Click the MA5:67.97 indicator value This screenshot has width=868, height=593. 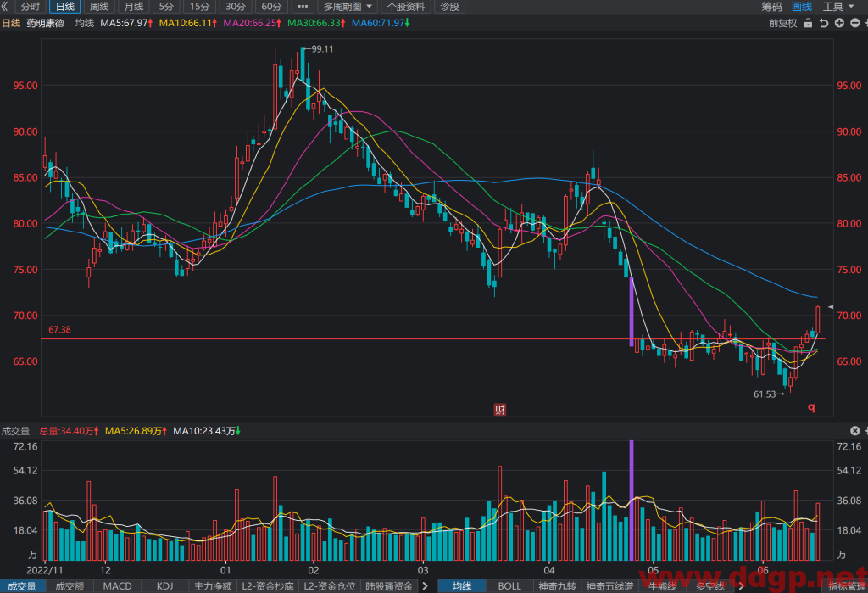coord(126,23)
